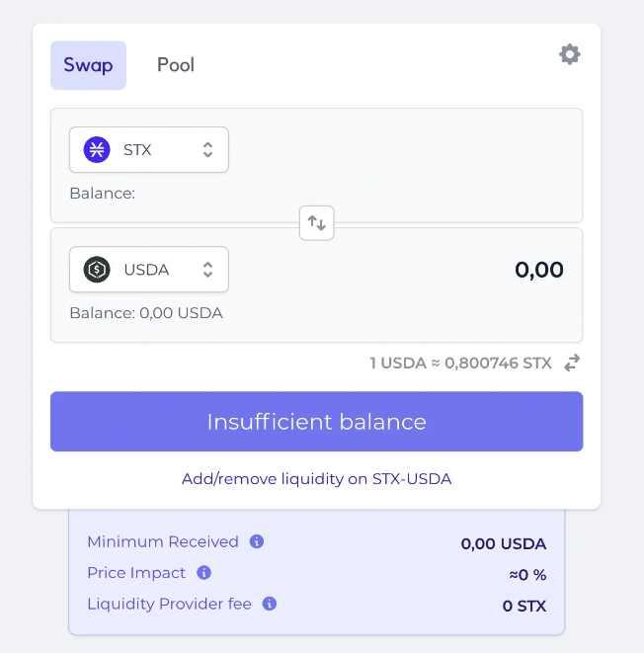Show info for Price Impact
The image size is (644, 653).
pyautogui.click(x=204, y=573)
